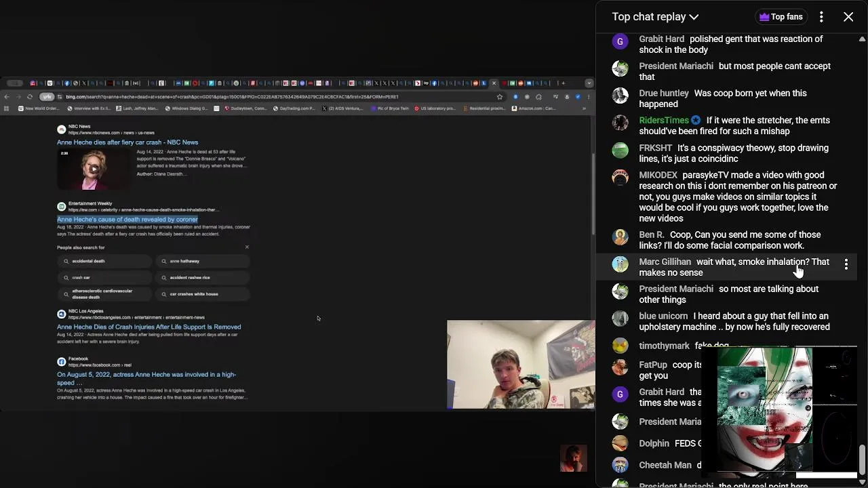Screen dimensions: 868x488
Task: Click timothymark's profile avatar
Action: (x=620, y=346)
